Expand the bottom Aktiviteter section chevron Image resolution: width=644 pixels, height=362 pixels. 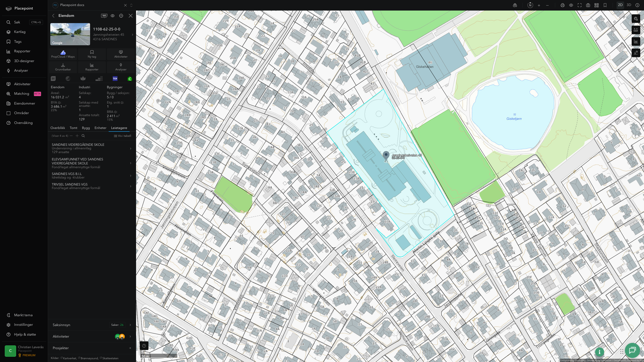point(130,336)
